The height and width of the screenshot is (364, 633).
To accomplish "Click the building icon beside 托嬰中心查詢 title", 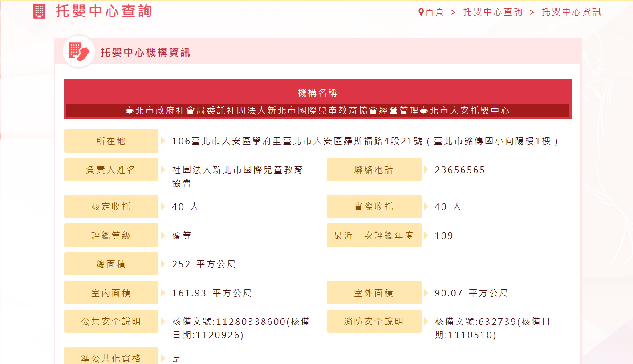I will tap(39, 12).
